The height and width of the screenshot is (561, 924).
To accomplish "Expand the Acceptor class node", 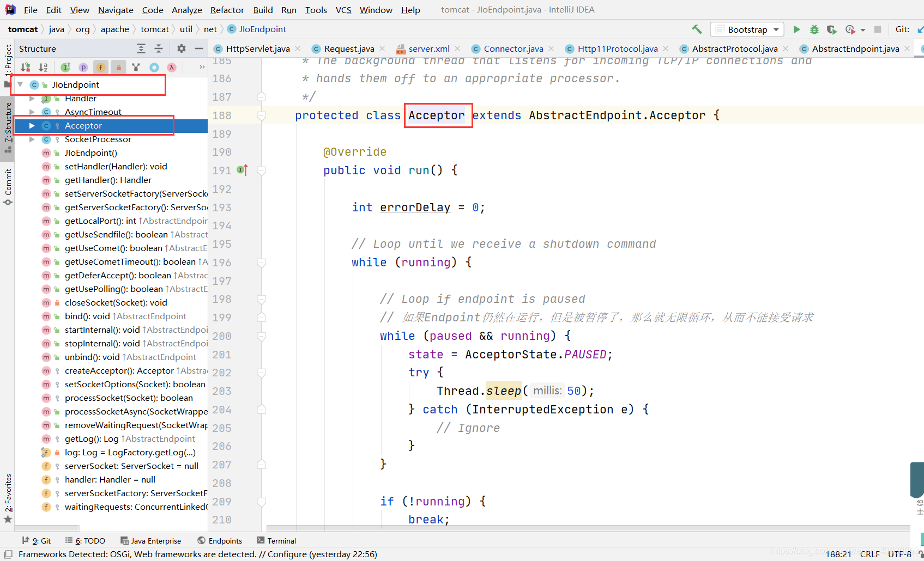I will point(32,125).
